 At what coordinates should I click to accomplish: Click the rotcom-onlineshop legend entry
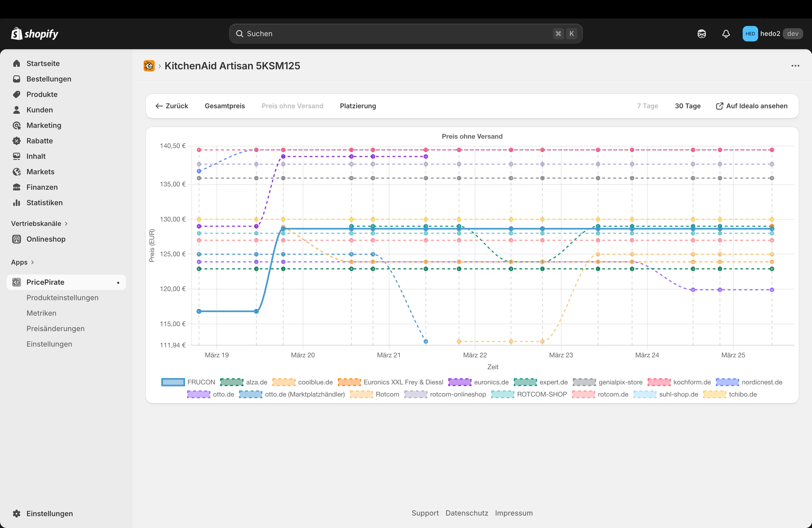coord(445,394)
